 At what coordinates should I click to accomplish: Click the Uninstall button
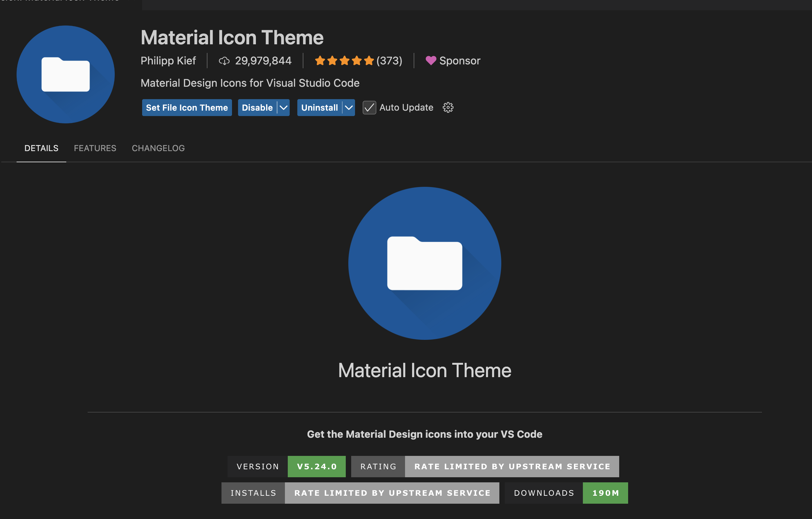click(319, 107)
